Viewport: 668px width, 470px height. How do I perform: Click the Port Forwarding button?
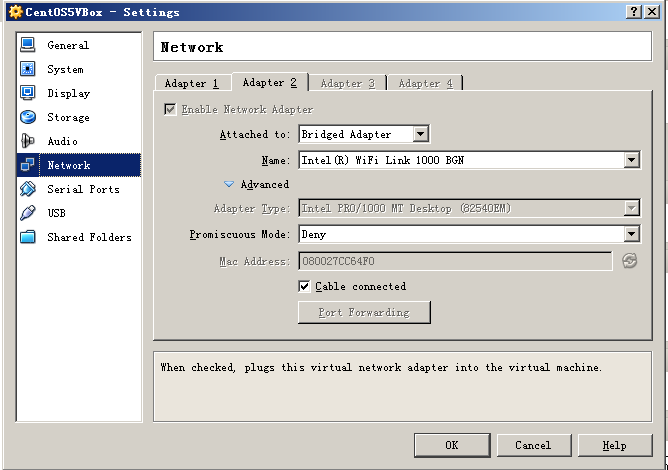point(364,312)
